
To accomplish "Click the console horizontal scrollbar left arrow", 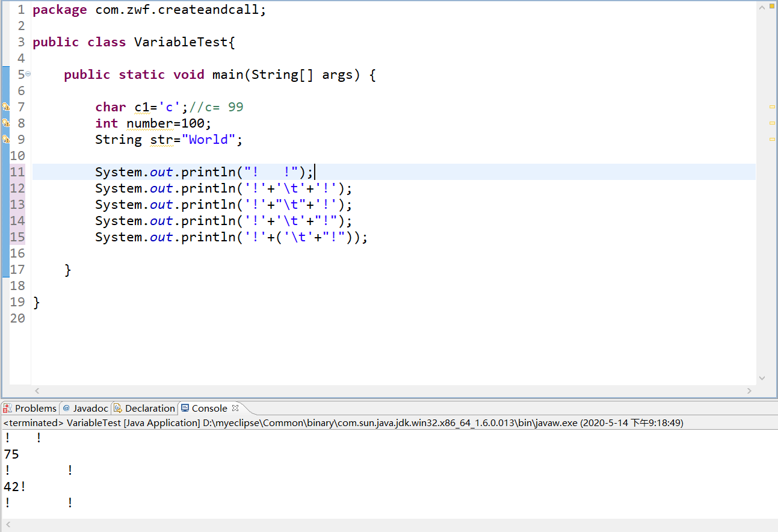I will (x=8, y=525).
